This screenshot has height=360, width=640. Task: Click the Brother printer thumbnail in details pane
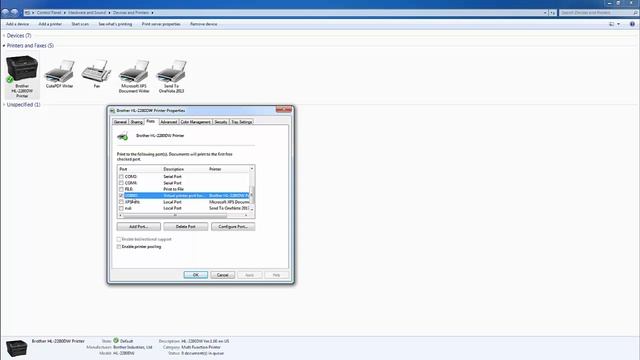click(x=17, y=348)
